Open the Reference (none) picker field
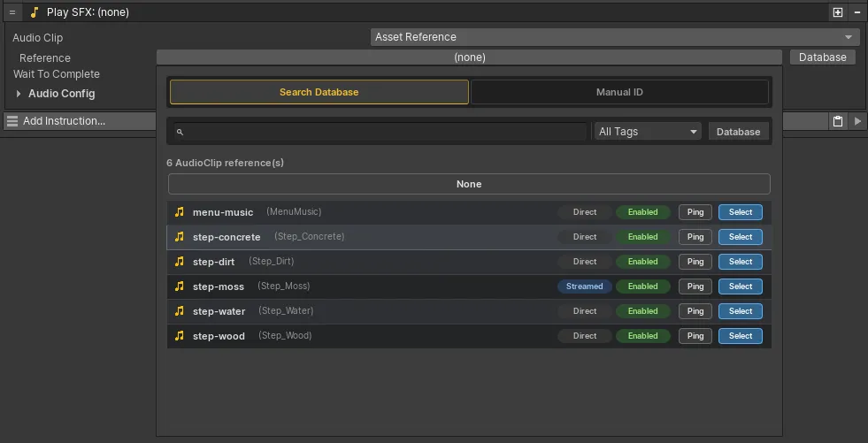This screenshot has width=868, height=443. (469, 57)
